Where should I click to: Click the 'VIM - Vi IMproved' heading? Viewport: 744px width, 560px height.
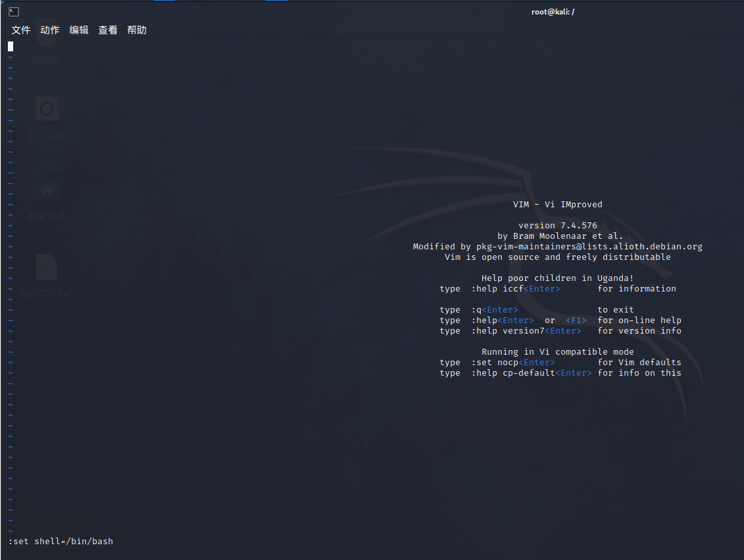(x=558, y=205)
